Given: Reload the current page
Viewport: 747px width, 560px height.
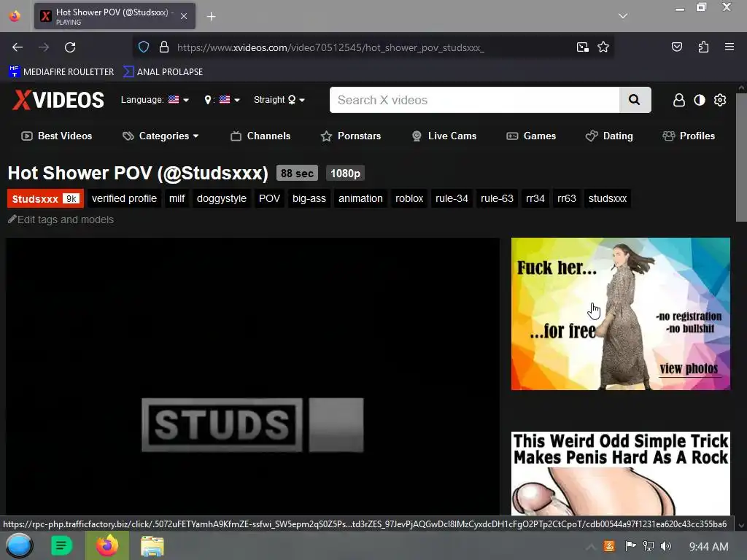Looking at the screenshot, I should (x=70, y=47).
